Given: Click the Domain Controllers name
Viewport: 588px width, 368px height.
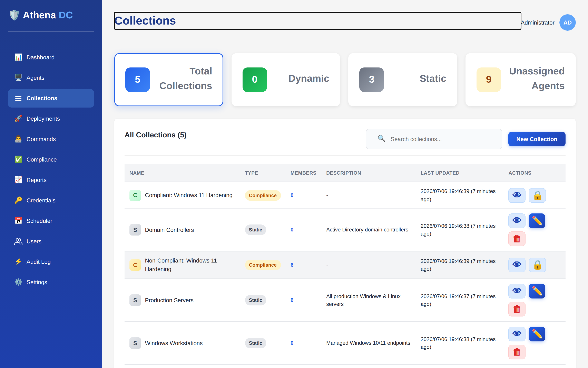Looking at the screenshot, I should coord(169,230).
